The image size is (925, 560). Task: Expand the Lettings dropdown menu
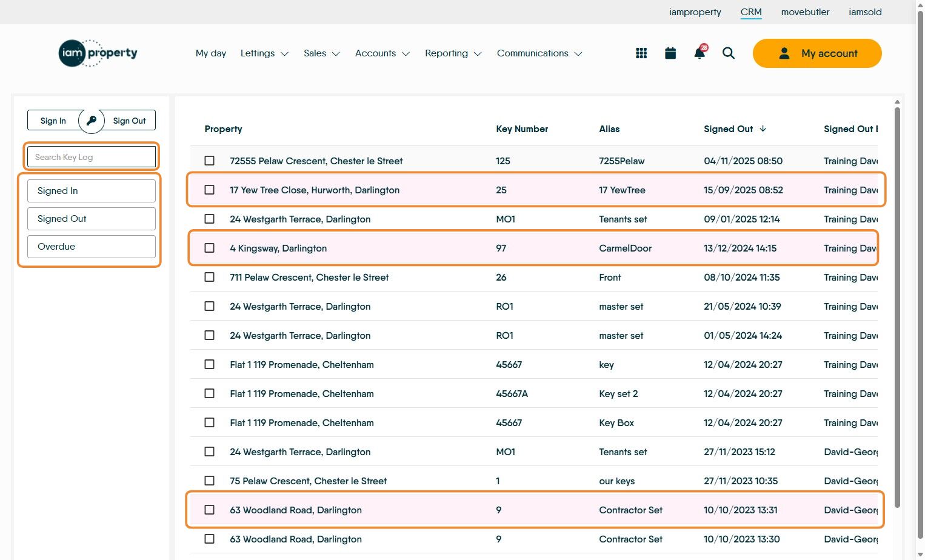coord(264,53)
